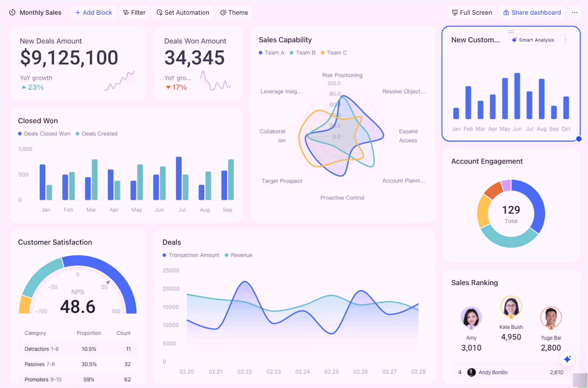Click Add Block in the toolbar
588x388 pixels.
[93, 12]
